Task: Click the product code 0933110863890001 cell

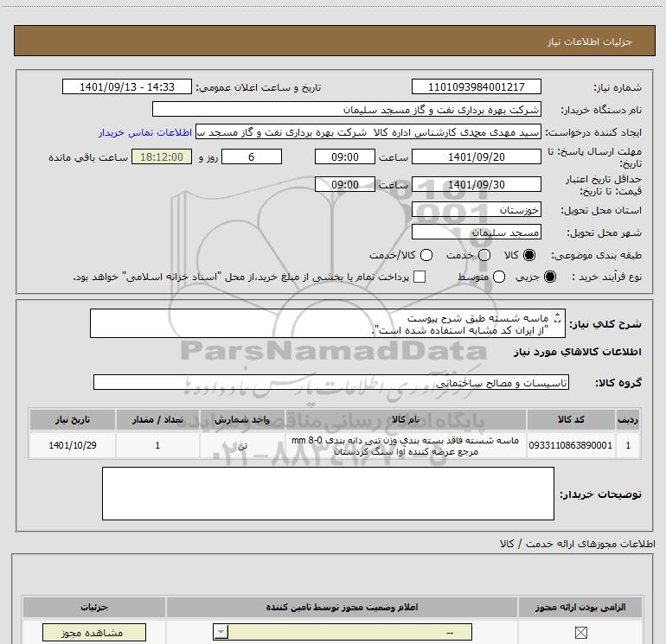Action: [571, 445]
